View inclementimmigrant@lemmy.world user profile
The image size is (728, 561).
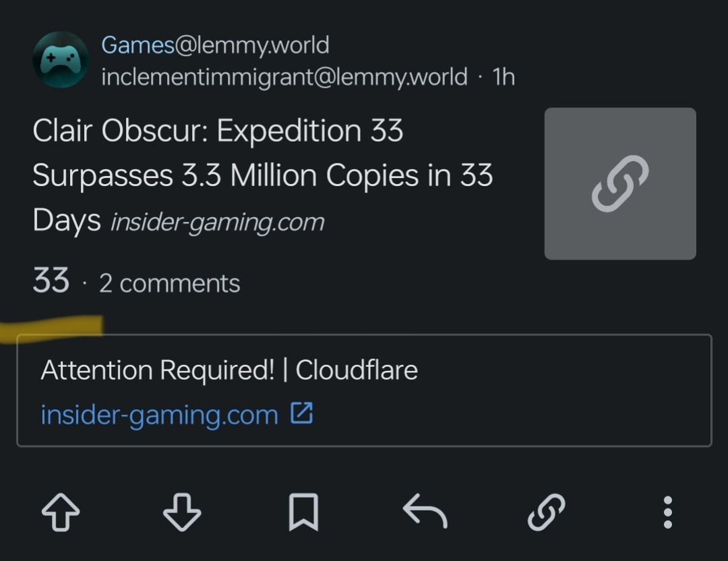284,77
